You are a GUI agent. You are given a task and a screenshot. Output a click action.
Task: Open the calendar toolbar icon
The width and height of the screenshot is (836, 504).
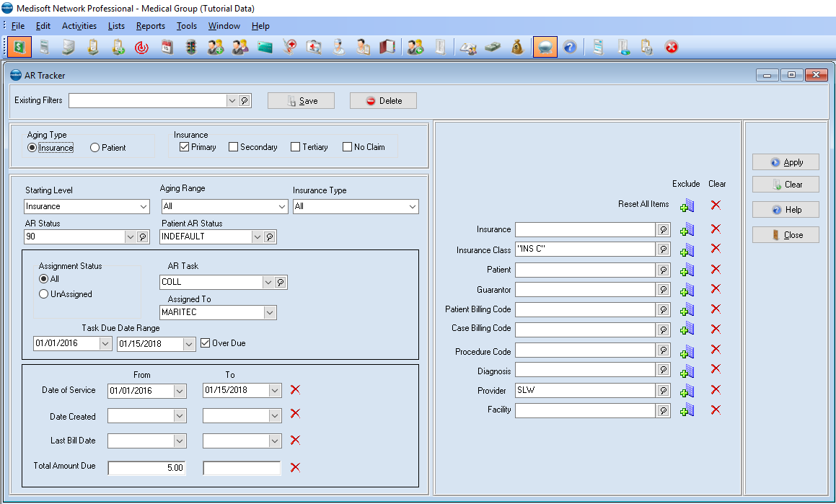[x=167, y=48]
